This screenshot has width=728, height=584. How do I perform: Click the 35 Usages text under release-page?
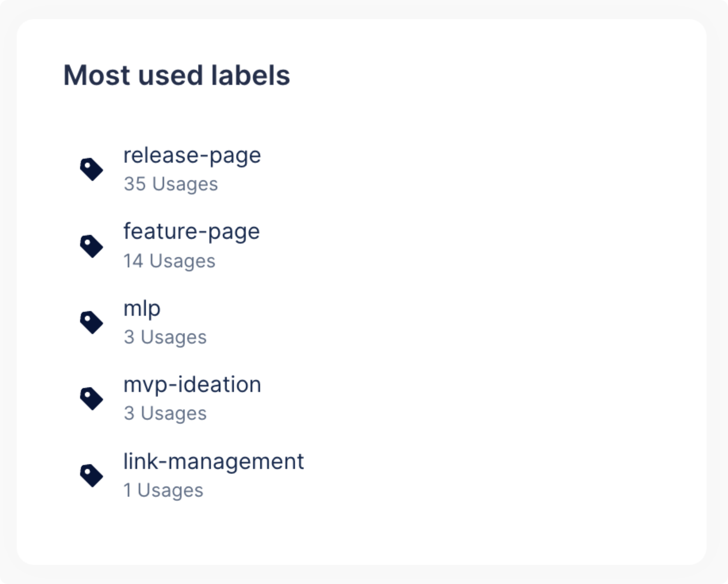pyautogui.click(x=171, y=183)
